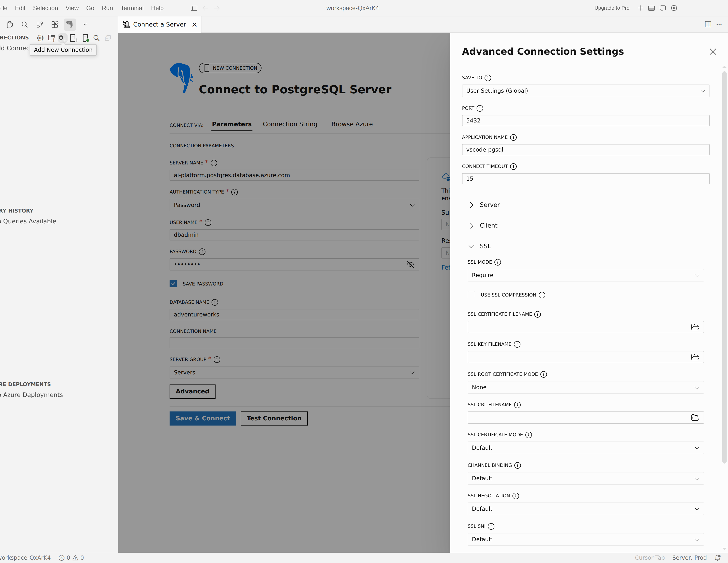Toggle the SAVE PASSWORD checkbox
The image size is (728, 563).
click(173, 284)
